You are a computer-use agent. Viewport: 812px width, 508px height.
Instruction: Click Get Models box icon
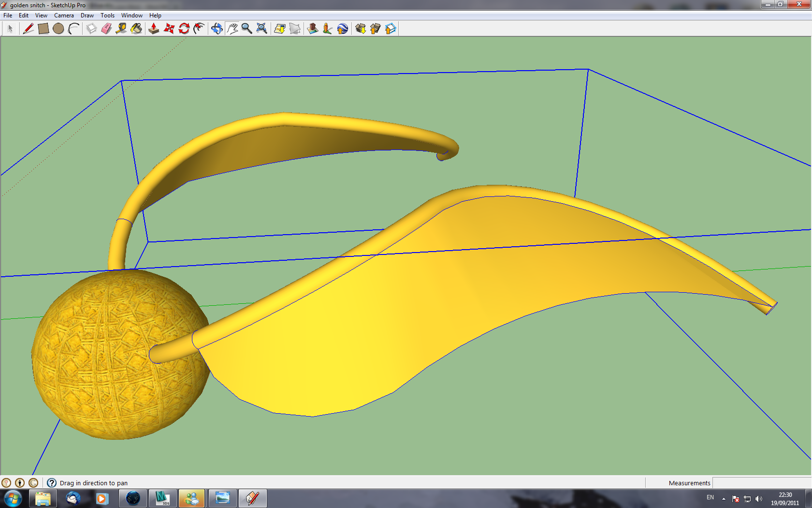tap(361, 29)
